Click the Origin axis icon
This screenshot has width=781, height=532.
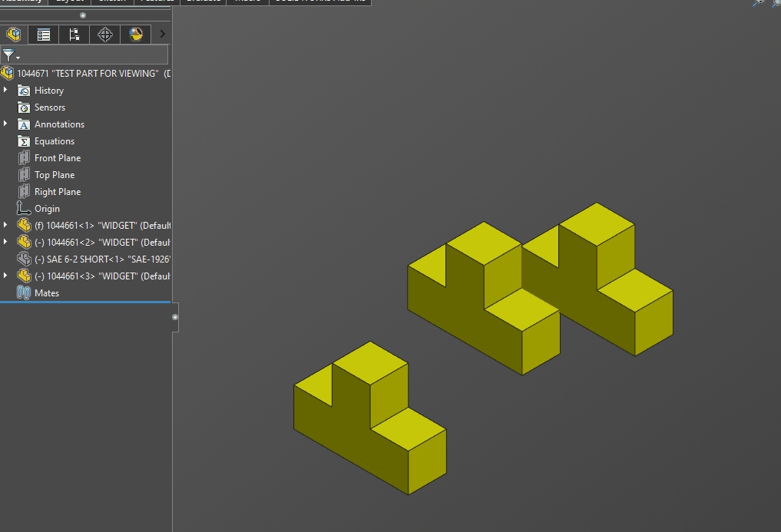(x=24, y=209)
